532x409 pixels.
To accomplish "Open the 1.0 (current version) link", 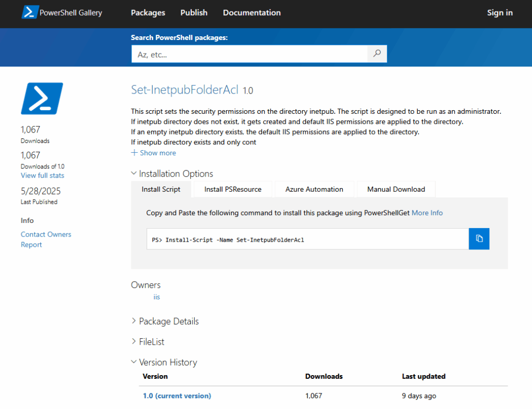I will (x=177, y=396).
